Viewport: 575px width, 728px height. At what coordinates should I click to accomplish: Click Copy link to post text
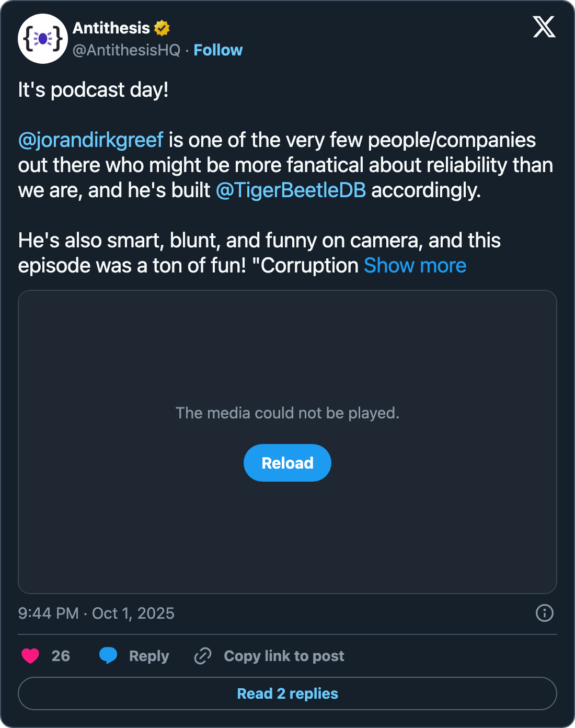point(284,656)
